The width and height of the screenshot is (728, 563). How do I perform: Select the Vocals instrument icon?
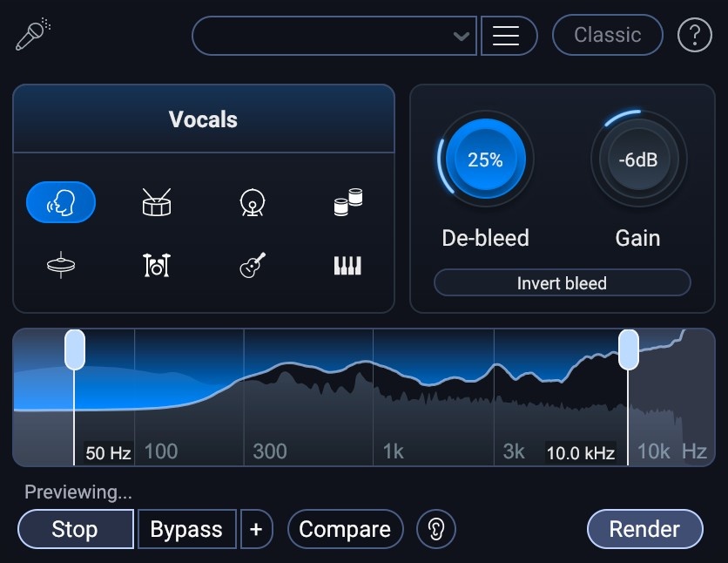[60, 201]
